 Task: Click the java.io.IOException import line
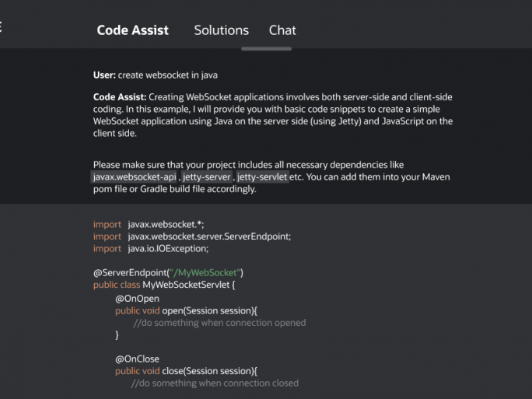151,249
